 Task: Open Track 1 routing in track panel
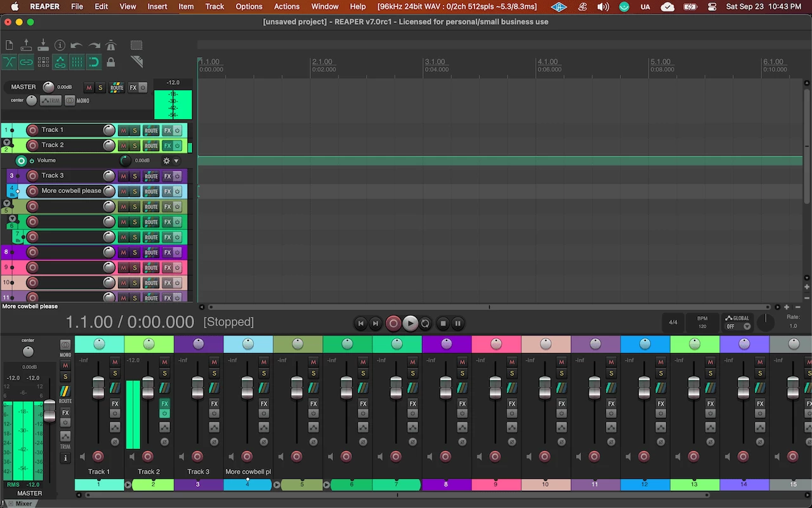pyautogui.click(x=151, y=130)
